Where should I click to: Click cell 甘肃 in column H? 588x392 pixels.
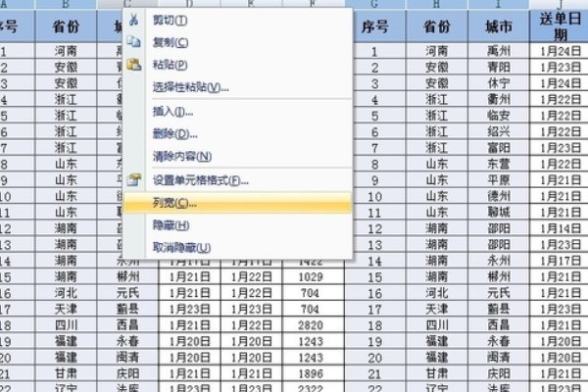coord(436,373)
